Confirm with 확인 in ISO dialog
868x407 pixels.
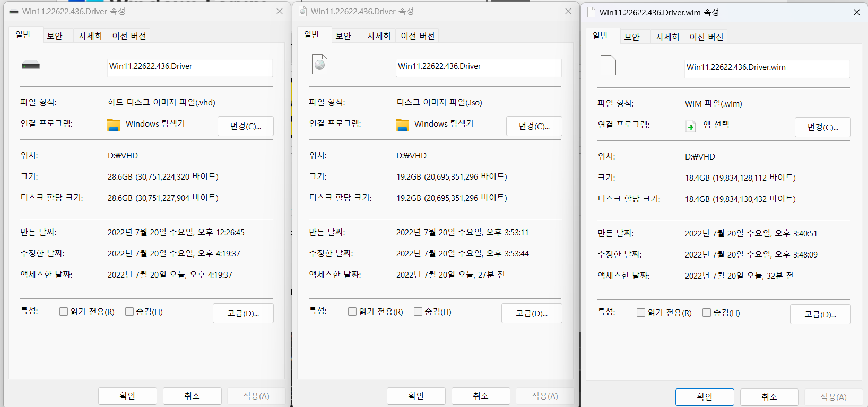click(416, 396)
